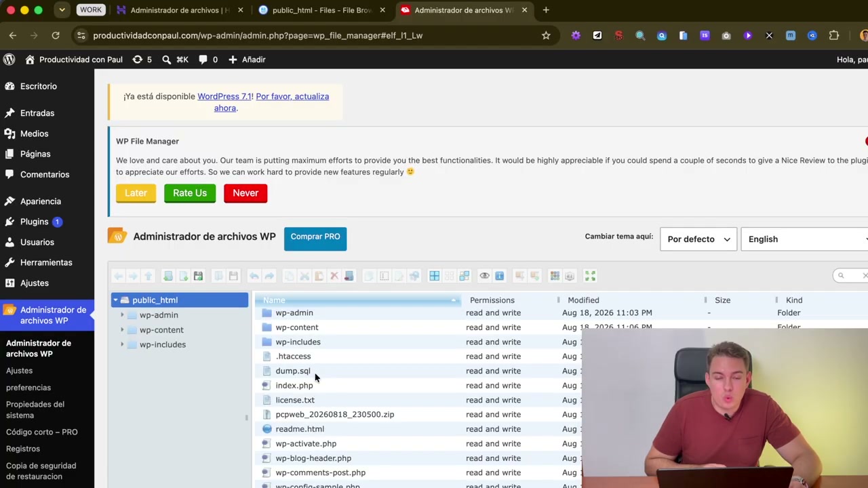
Task: Click the file manager Back arrow icon
Action: tap(118, 276)
